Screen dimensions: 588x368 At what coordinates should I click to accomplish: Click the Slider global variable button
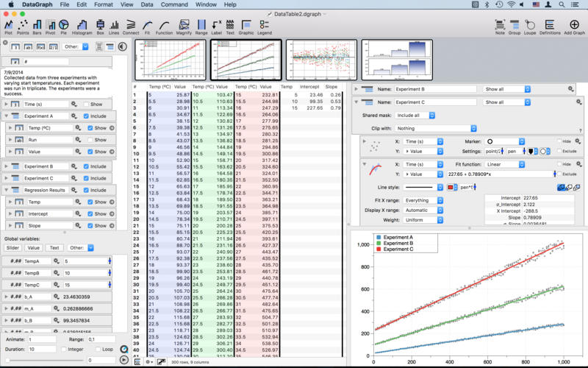tap(12, 248)
